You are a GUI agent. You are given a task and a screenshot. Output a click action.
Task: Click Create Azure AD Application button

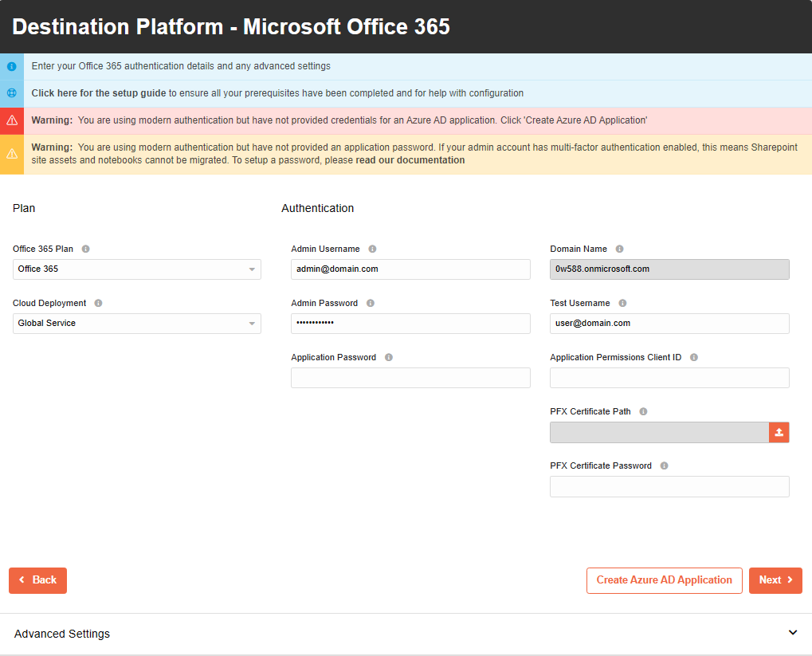click(x=664, y=580)
